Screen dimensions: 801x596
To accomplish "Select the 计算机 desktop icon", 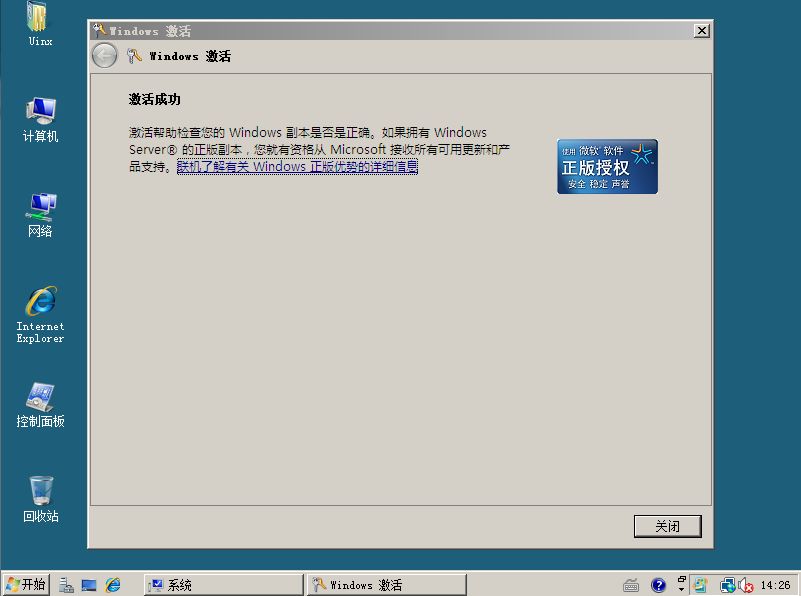I will click(40, 121).
